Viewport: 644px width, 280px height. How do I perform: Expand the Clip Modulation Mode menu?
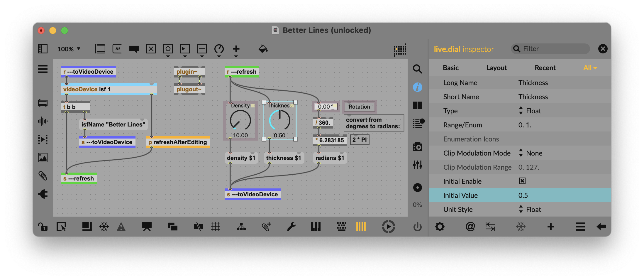(531, 153)
